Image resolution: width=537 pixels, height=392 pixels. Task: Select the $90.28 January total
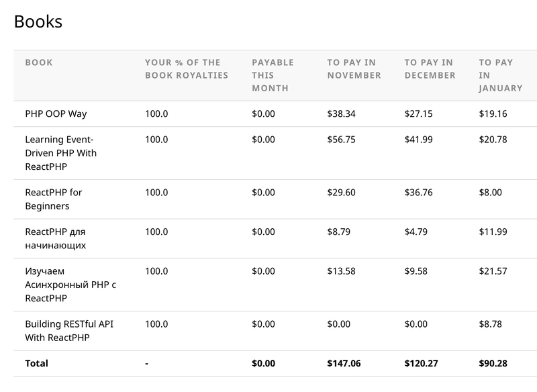click(x=493, y=363)
